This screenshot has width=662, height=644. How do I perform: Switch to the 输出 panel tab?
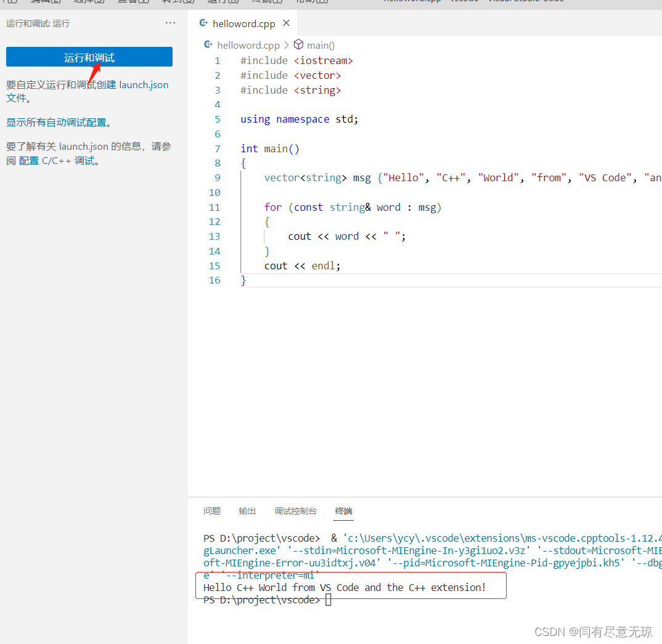click(247, 511)
